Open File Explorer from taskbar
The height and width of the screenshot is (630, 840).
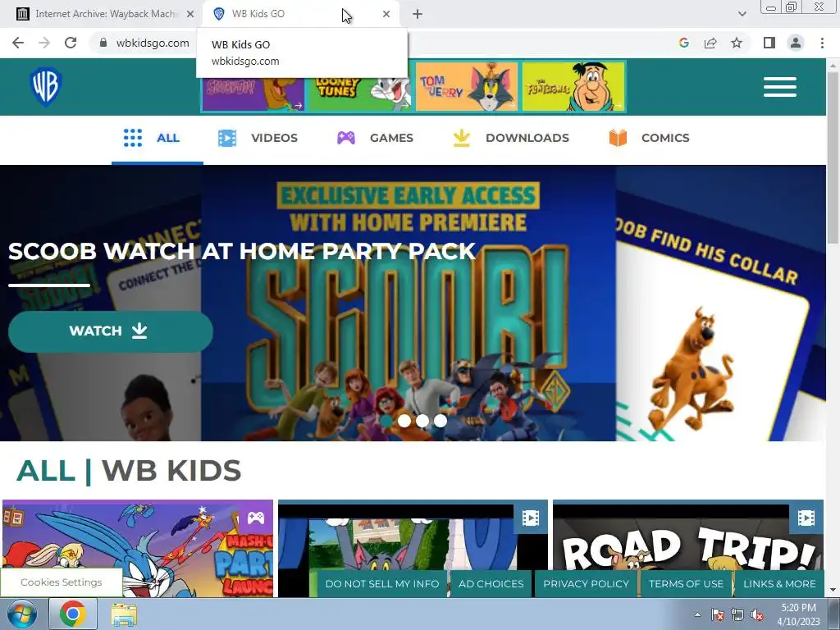coord(124,614)
